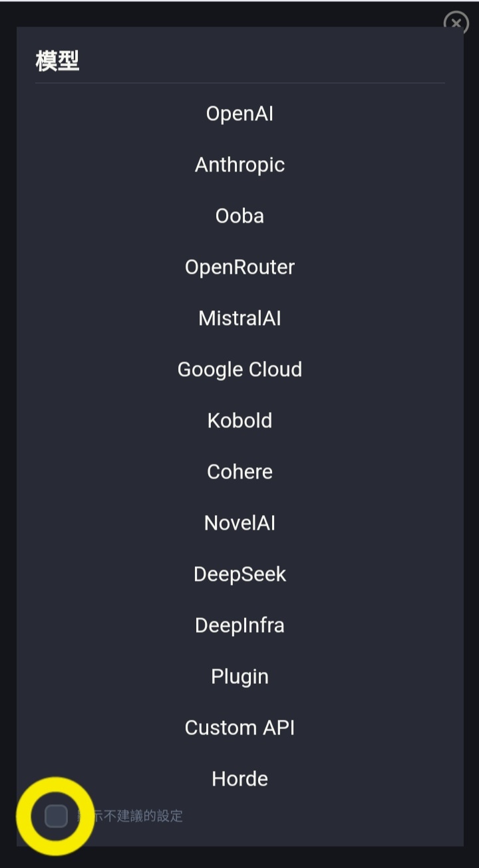Select Google Cloud provider
This screenshot has width=479, height=868.
point(239,370)
